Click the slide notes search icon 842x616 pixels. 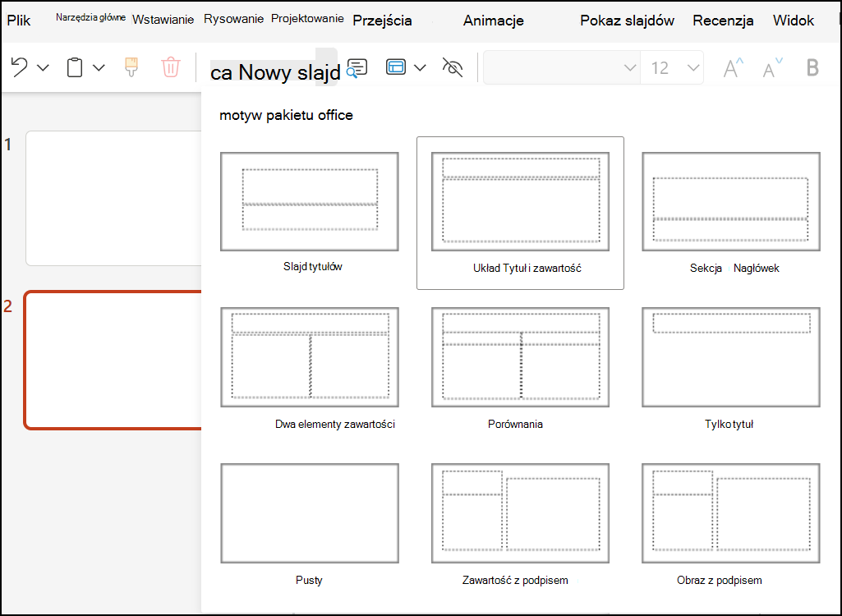click(x=357, y=67)
